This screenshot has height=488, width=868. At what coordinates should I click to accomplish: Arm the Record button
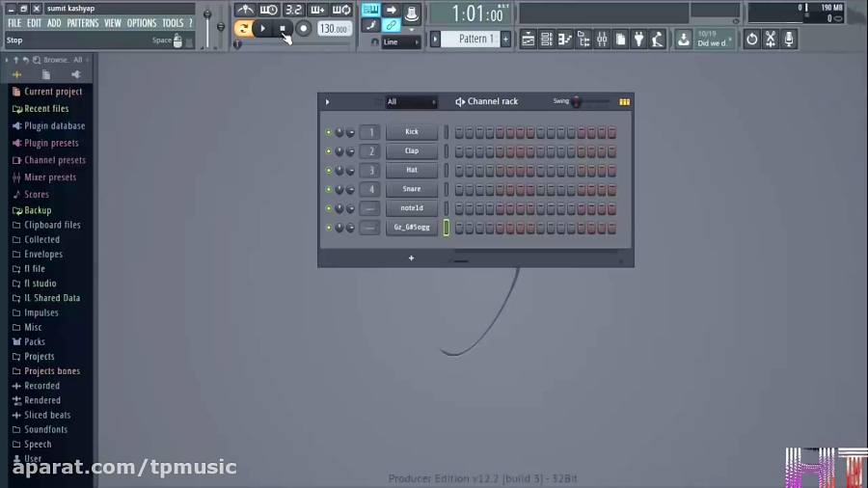click(x=304, y=28)
